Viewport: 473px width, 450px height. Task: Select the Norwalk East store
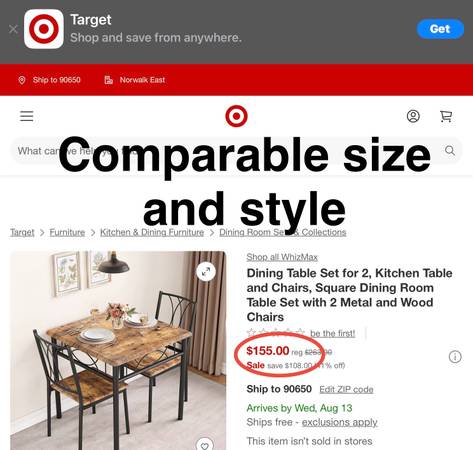click(x=135, y=80)
